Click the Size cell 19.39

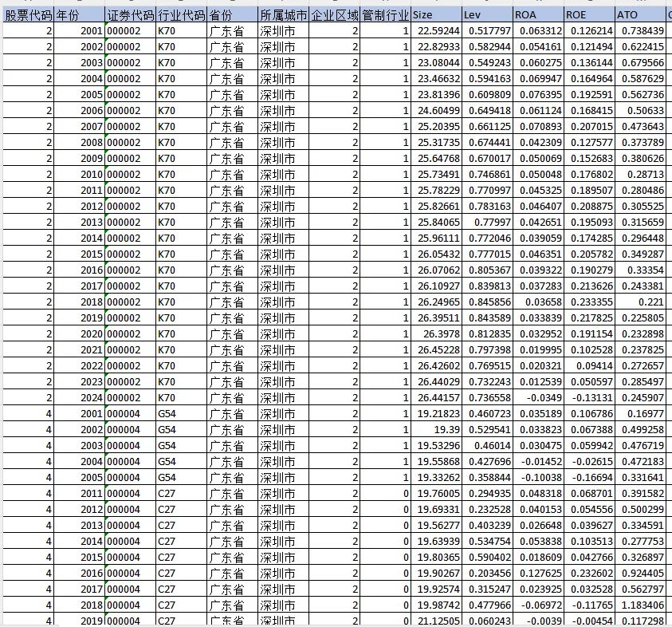(x=436, y=429)
